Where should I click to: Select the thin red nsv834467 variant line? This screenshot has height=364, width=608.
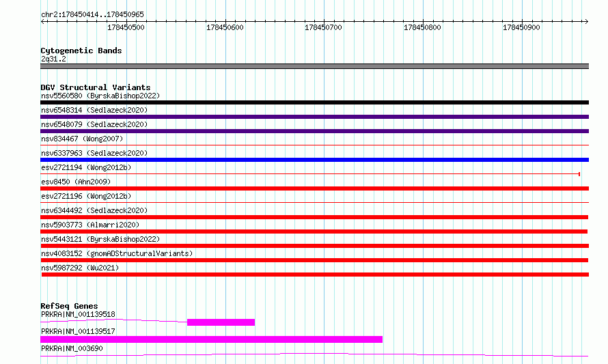pos(314,145)
